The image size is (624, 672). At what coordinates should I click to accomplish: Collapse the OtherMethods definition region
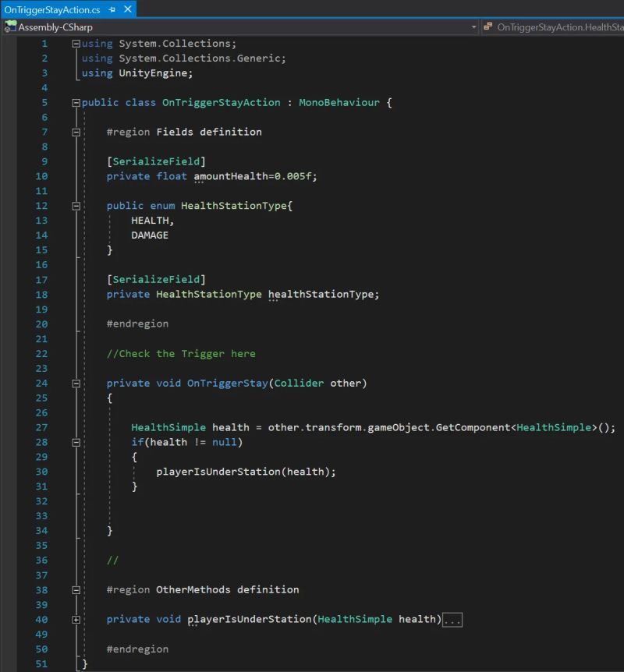click(74, 589)
